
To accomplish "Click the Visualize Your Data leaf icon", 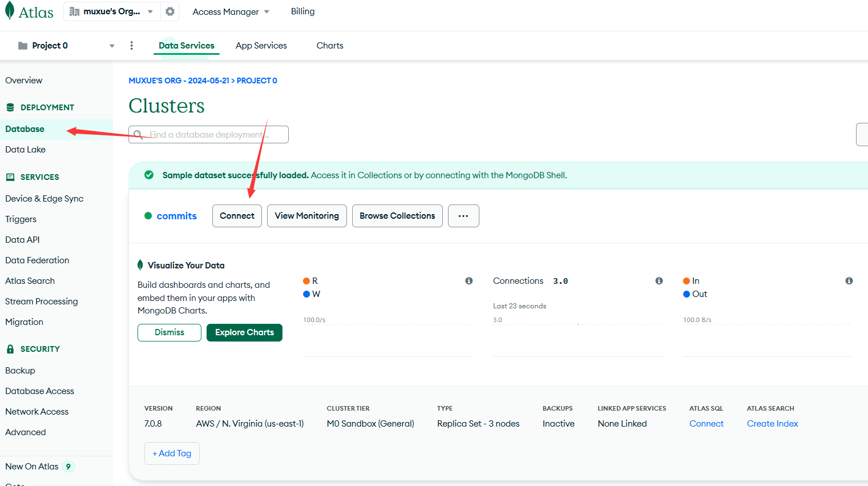I will click(x=140, y=265).
